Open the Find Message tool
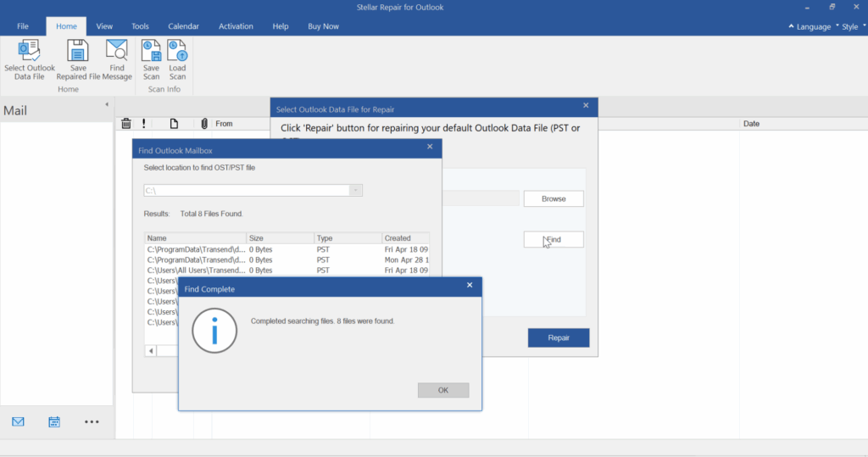The image size is (868, 457). click(117, 60)
